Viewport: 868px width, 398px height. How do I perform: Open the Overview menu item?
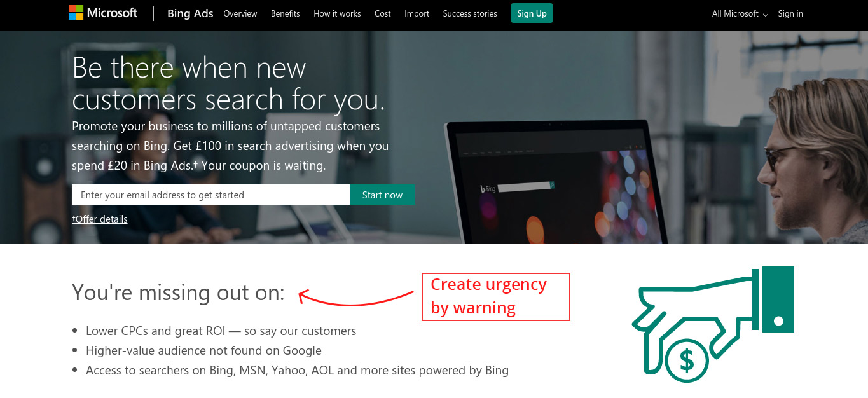[240, 13]
